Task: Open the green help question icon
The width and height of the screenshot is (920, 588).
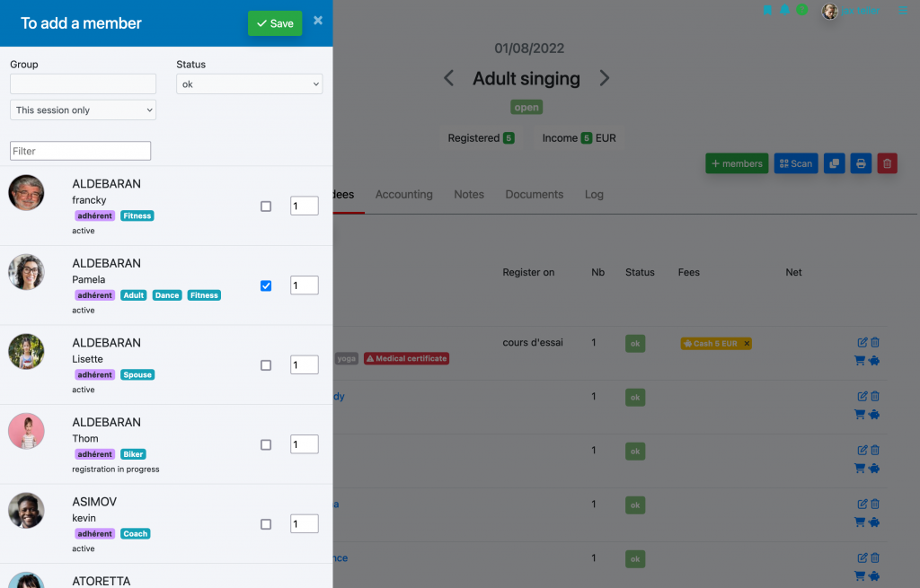Action: pos(802,10)
